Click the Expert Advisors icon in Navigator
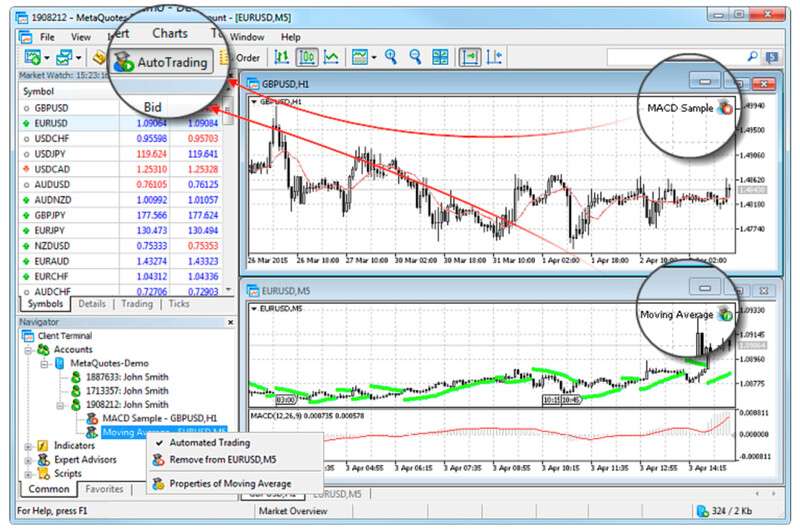Image resolution: width=800 pixels, height=532 pixels. point(44,460)
